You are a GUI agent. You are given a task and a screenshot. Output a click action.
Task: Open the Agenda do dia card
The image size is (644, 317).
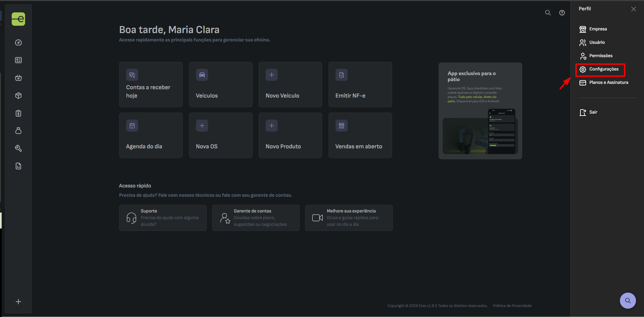(151, 135)
